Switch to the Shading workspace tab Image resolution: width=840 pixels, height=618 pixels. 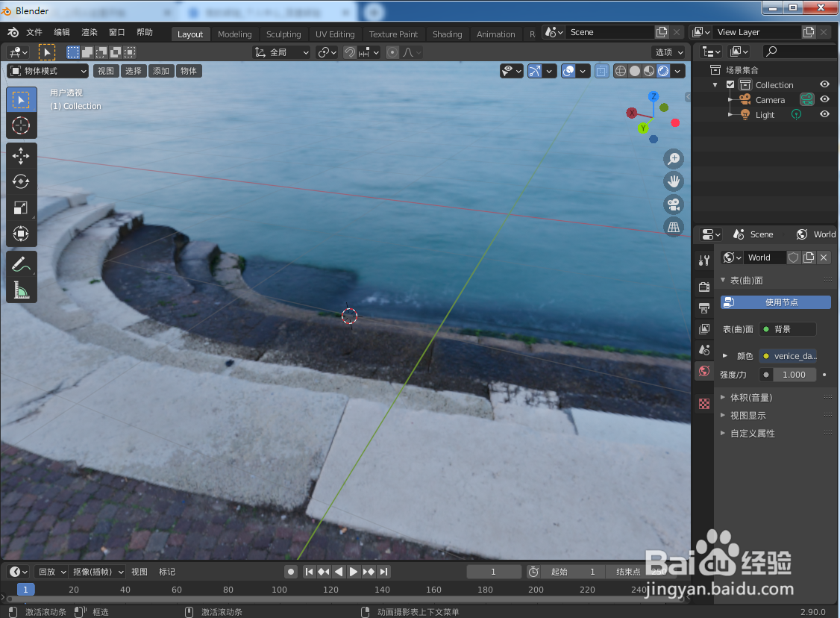(x=447, y=34)
